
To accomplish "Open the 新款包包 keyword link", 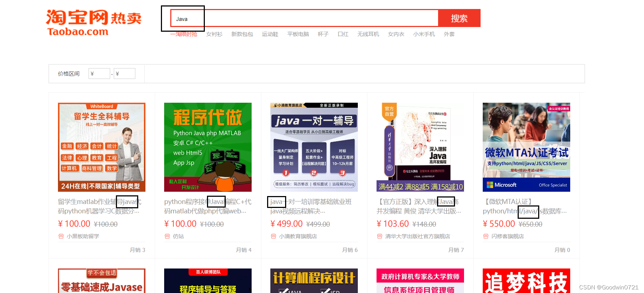I will pyautogui.click(x=242, y=34).
